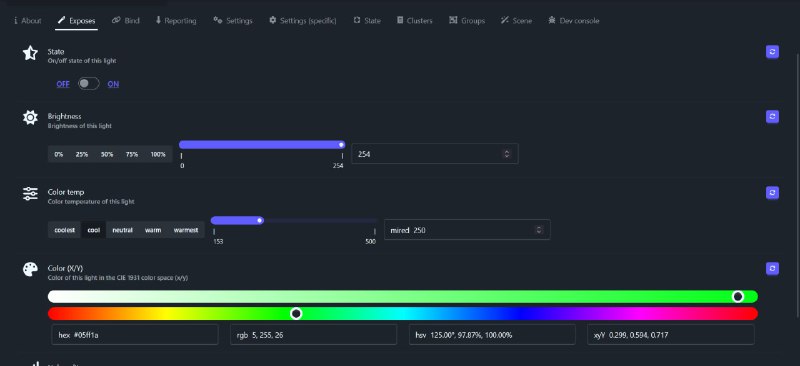Refresh the Brightness value using its refresh icon
Image resolution: width=800 pixels, height=366 pixels.
(x=772, y=116)
